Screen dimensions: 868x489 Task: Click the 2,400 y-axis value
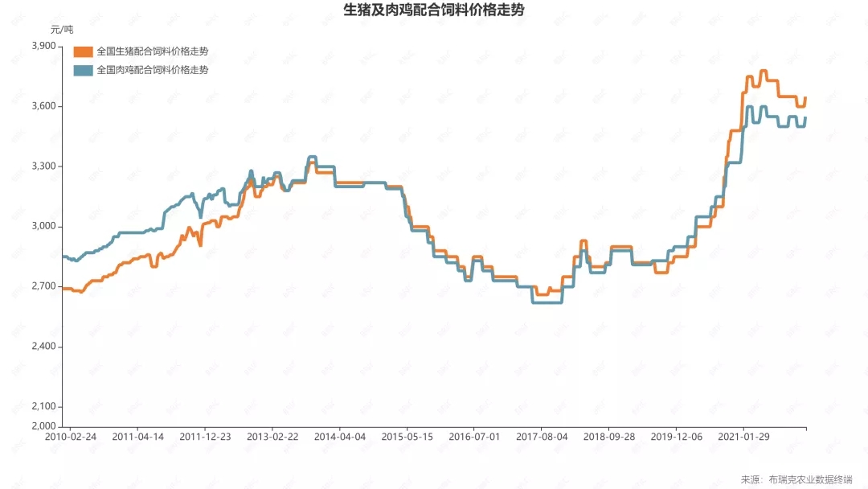tap(43, 346)
